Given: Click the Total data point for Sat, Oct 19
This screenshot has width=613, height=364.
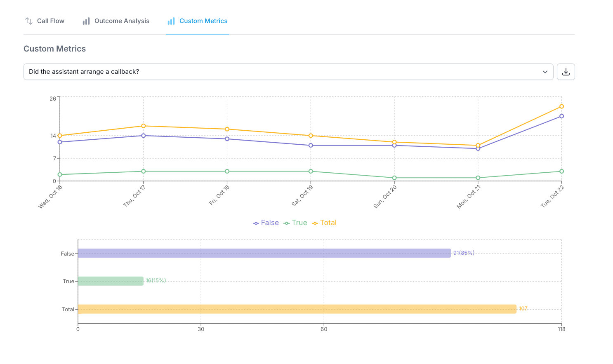Looking at the screenshot, I should click(311, 136).
